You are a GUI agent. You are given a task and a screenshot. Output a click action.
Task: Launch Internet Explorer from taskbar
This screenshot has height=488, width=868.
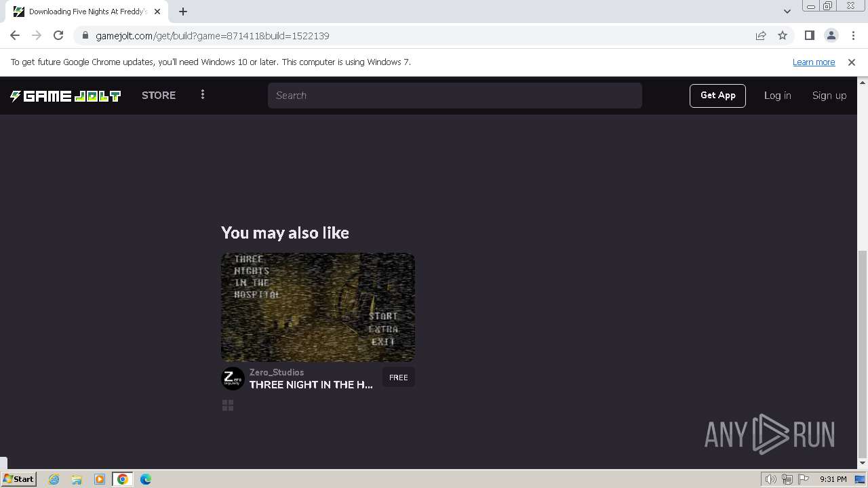tap(54, 479)
